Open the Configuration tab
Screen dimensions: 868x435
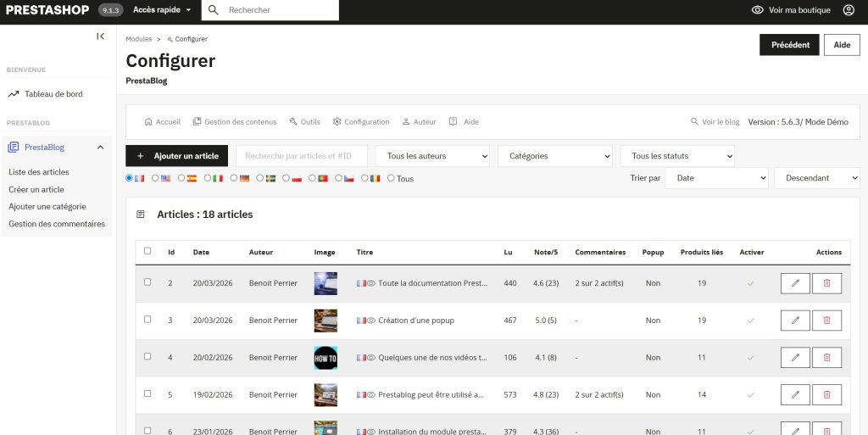tap(361, 122)
